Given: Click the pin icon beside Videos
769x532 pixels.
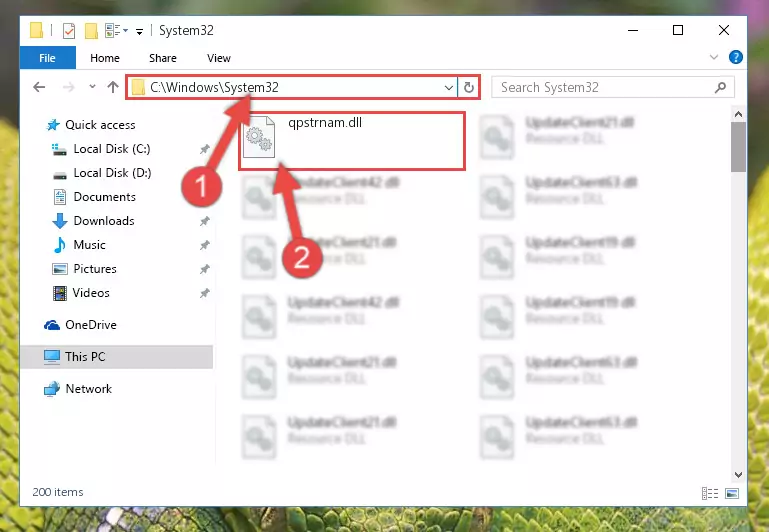Looking at the screenshot, I should pyautogui.click(x=205, y=293).
